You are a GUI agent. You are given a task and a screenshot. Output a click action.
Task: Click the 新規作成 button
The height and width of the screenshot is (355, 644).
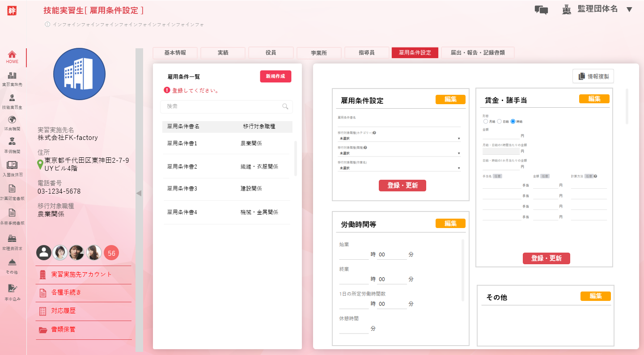coord(275,76)
